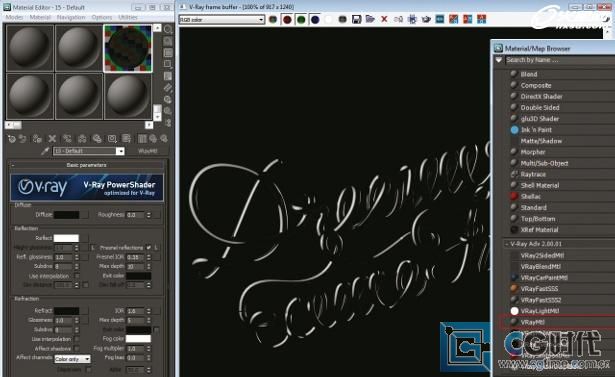This screenshot has height=377, width=615.
Task: Click the Get Material icon
Action: pos(11,138)
